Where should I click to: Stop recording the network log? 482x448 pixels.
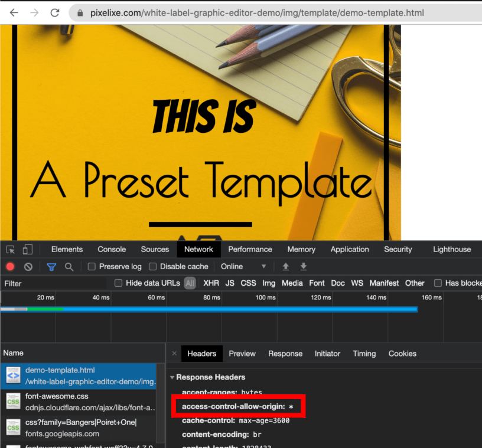pos(10,267)
